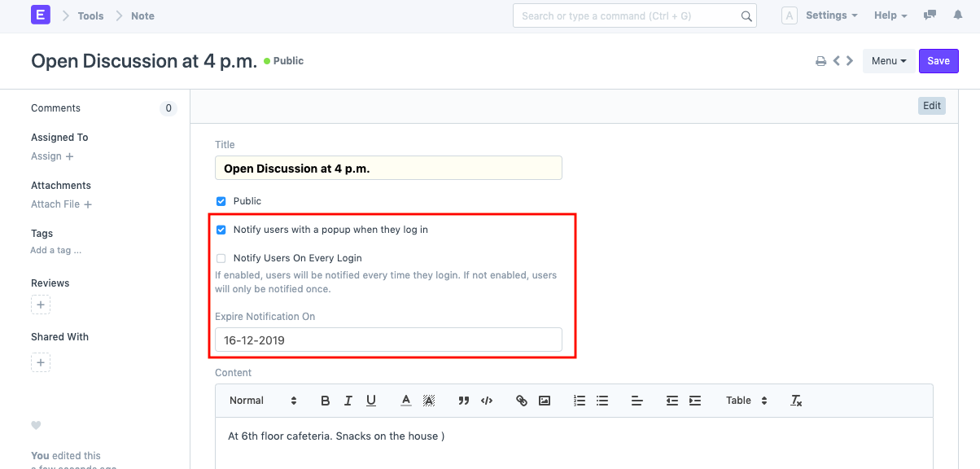Insert a hyperlink using the link icon

pos(522,400)
